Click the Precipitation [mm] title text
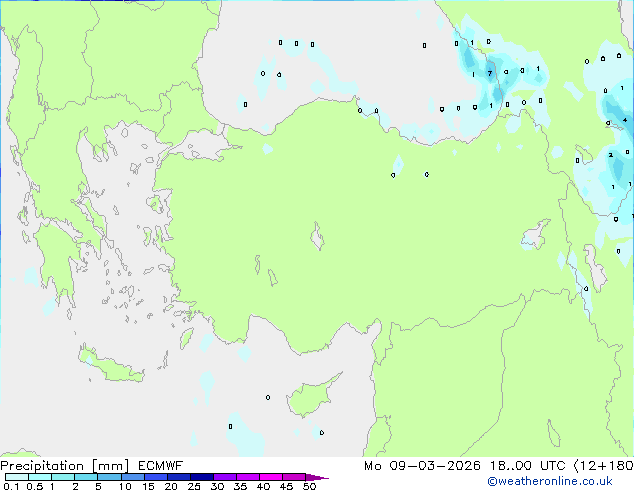The width and height of the screenshot is (634, 490). [65, 466]
